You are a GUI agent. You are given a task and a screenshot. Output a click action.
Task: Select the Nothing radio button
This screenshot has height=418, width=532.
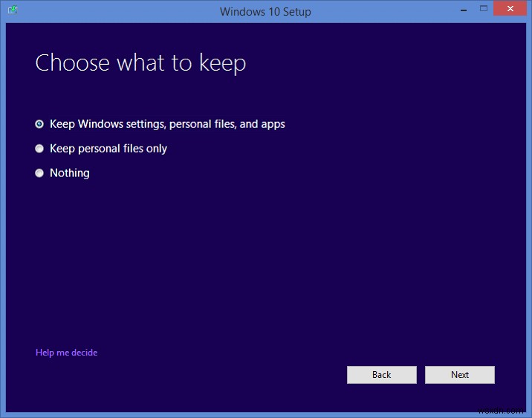point(39,173)
